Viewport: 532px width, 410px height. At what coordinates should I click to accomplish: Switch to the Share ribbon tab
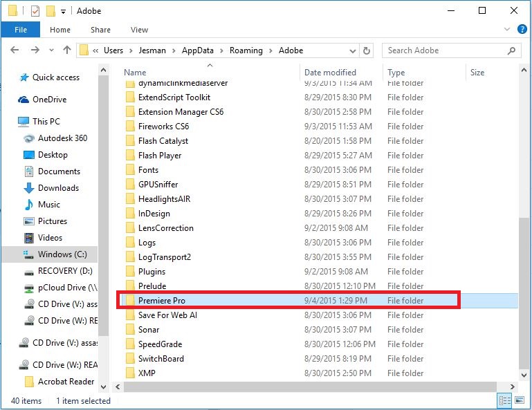[100, 30]
